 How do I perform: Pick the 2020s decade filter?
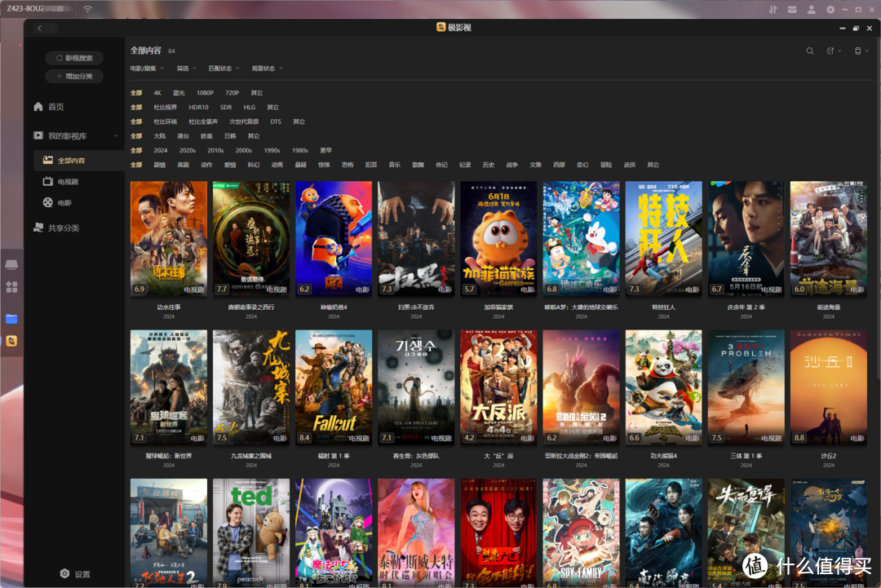pyautogui.click(x=187, y=151)
